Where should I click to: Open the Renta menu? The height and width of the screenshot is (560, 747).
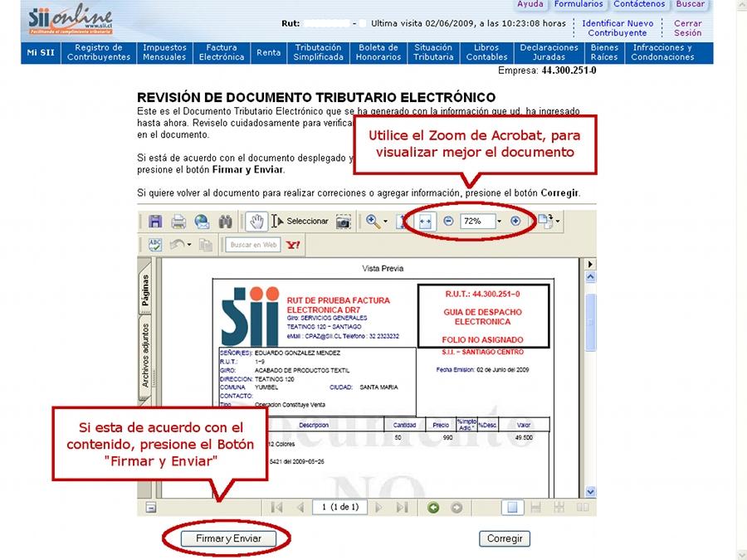click(x=269, y=52)
